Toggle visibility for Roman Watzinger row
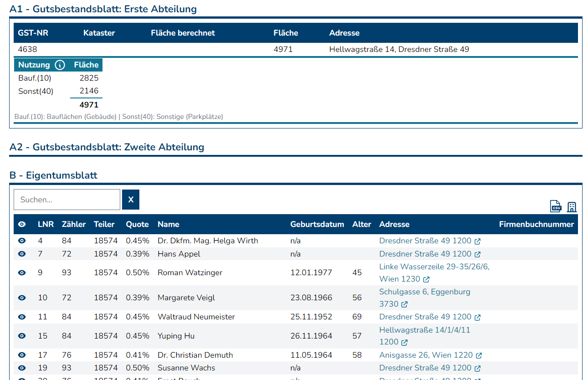Image resolution: width=588 pixels, height=380 pixels. coord(22,272)
